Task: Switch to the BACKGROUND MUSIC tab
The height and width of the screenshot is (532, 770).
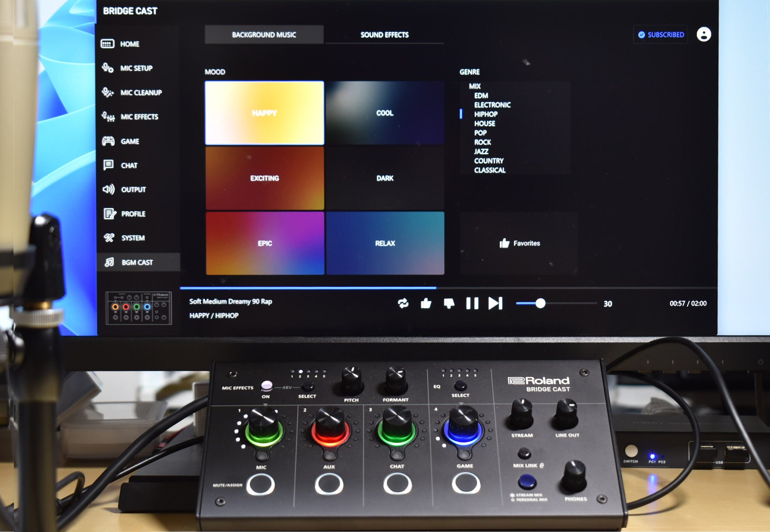Action: coord(264,35)
